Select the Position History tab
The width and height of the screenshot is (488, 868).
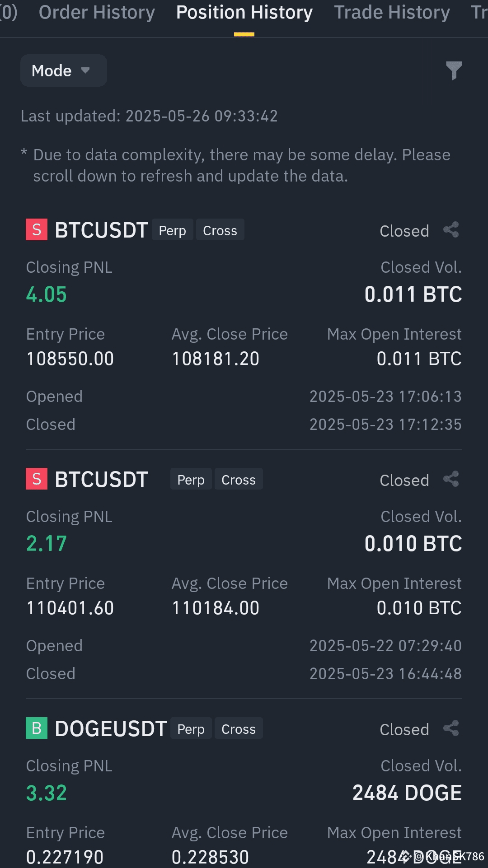244,12
